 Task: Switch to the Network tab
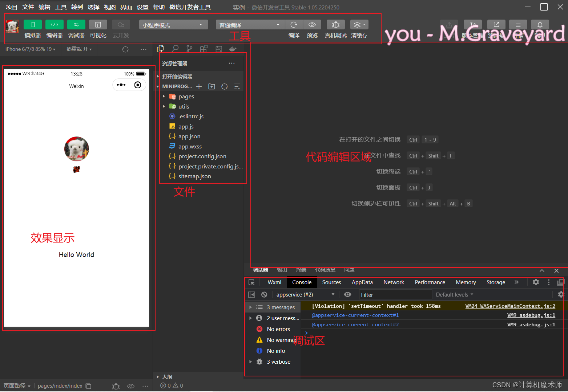(x=394, y=282)
